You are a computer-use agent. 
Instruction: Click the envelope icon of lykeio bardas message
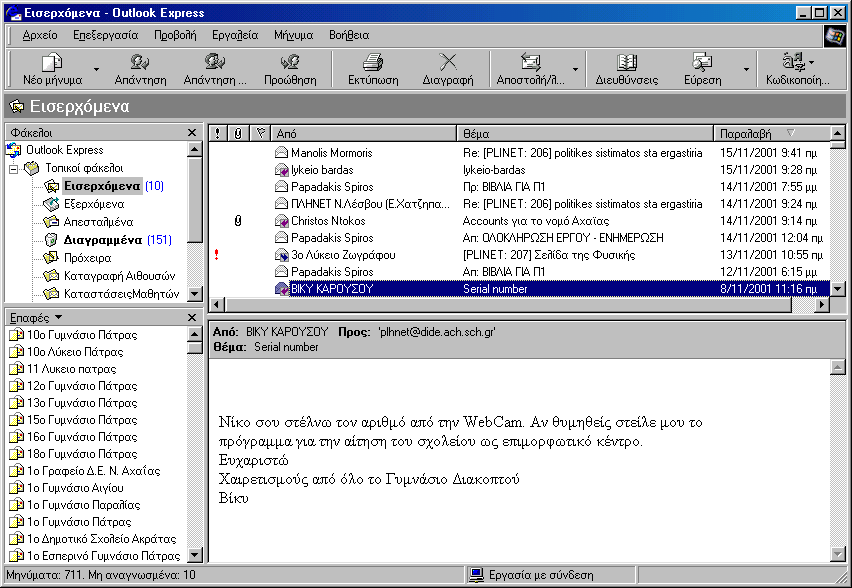(x=281, y=170)
